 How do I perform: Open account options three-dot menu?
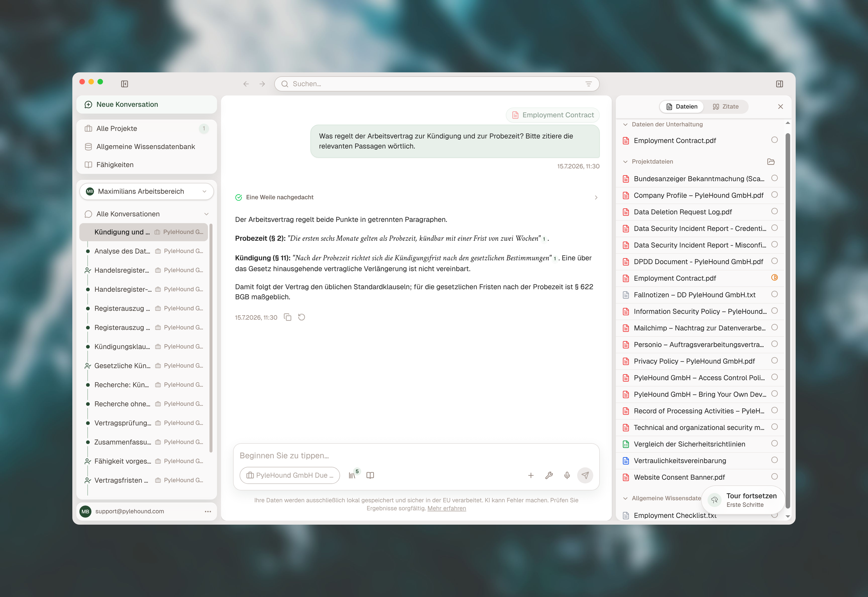coord(208,511)
